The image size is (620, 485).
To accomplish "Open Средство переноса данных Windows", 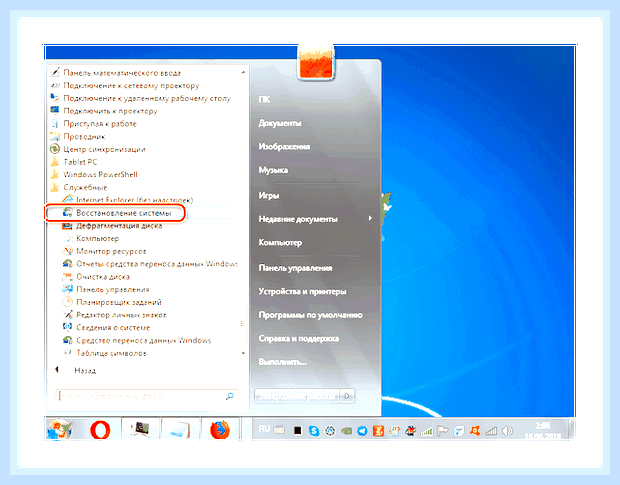I will (x=136, y=340).
